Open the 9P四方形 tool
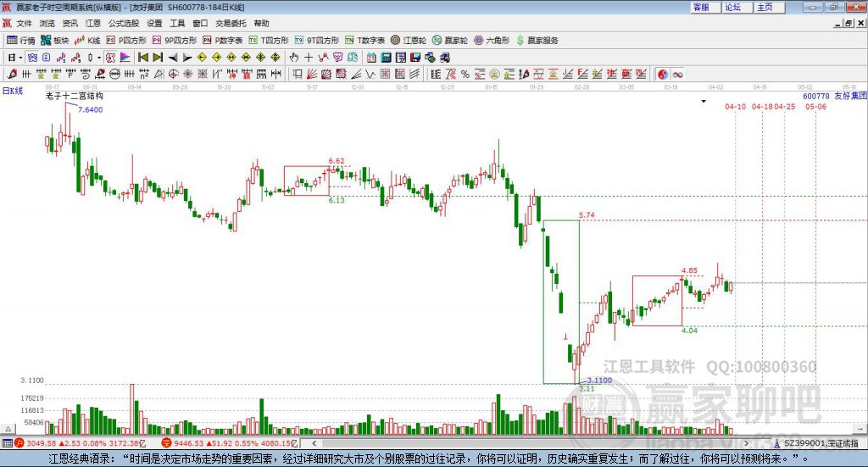This screenshot has width=868, height=467. tap(175, 41)
